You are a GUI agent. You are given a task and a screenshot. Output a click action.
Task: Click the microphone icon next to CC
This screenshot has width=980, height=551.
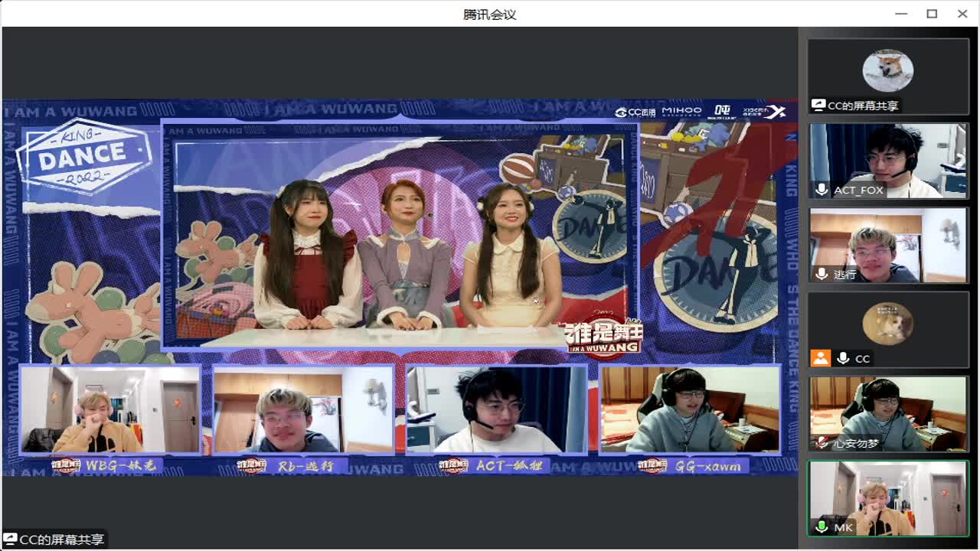coord(844,358)
